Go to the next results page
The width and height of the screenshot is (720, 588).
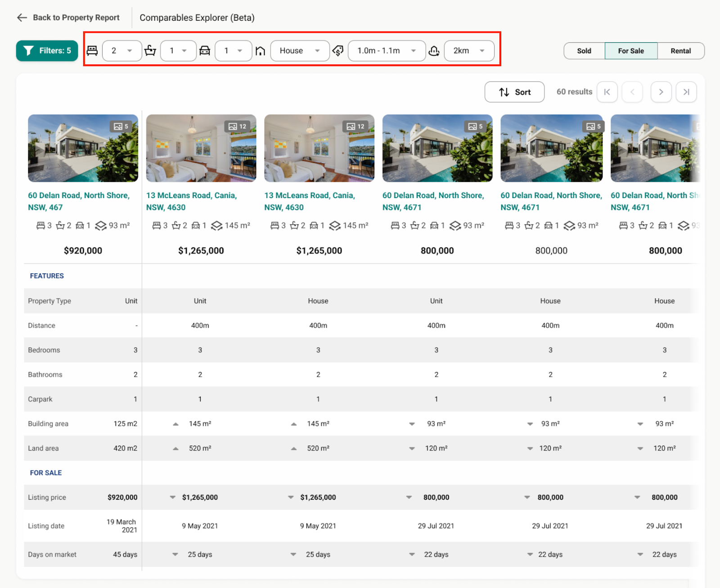point(661,92)
